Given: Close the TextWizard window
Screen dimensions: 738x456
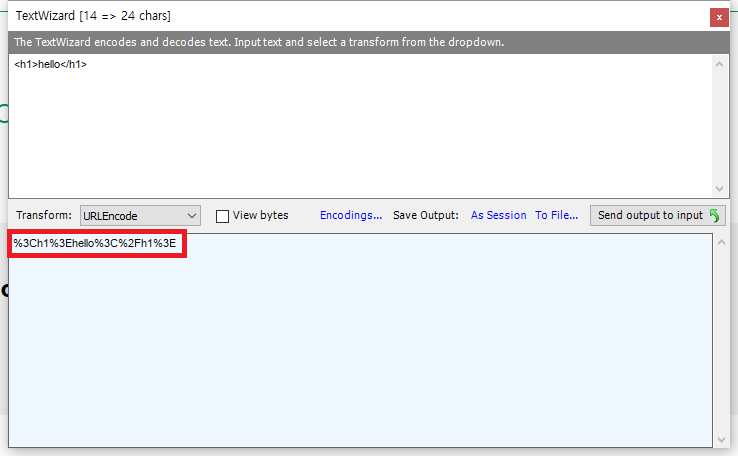Looking at the screenshot, I should 719,17.
